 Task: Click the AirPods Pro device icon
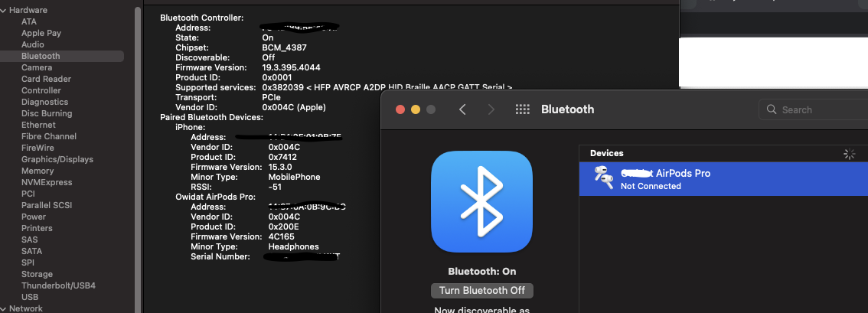coord(603,178)
